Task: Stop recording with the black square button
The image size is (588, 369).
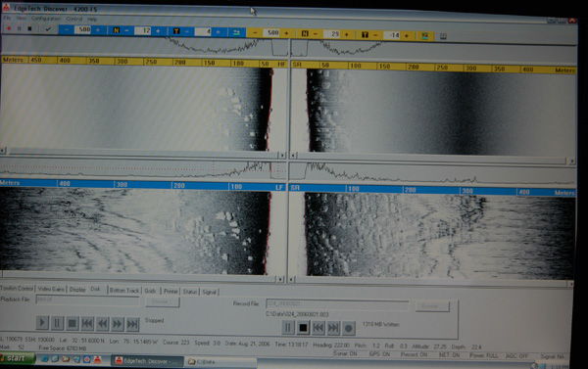Action: (x=303, y=328)
